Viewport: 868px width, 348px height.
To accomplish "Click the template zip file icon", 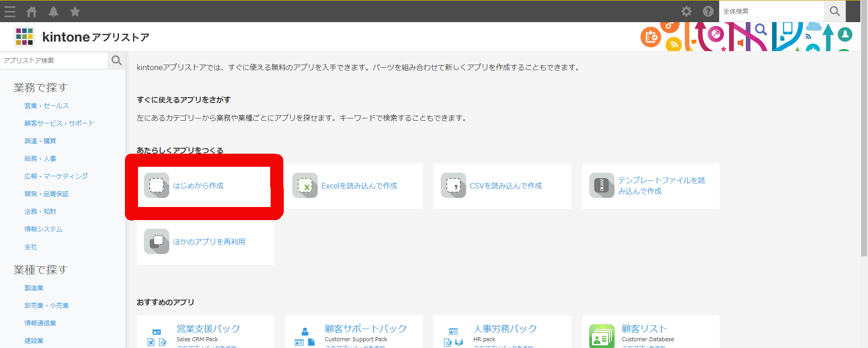I will 602,185.
